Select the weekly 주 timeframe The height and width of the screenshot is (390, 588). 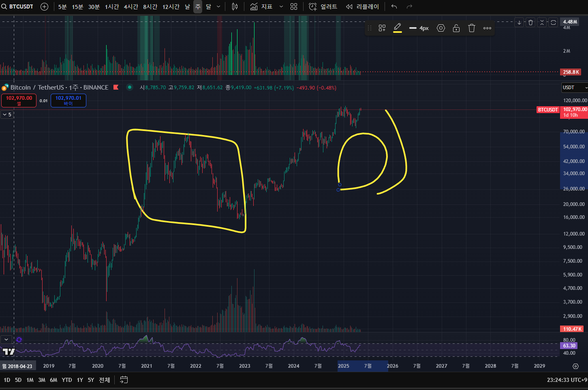198,6
